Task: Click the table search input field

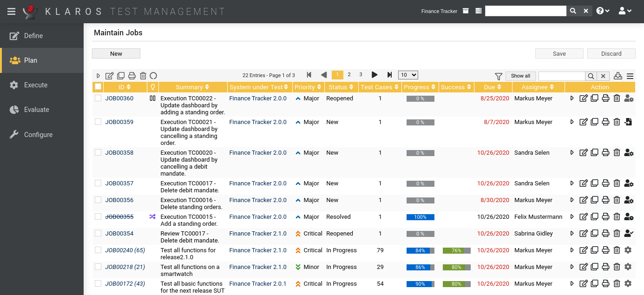Action: (x=561, y=76)
